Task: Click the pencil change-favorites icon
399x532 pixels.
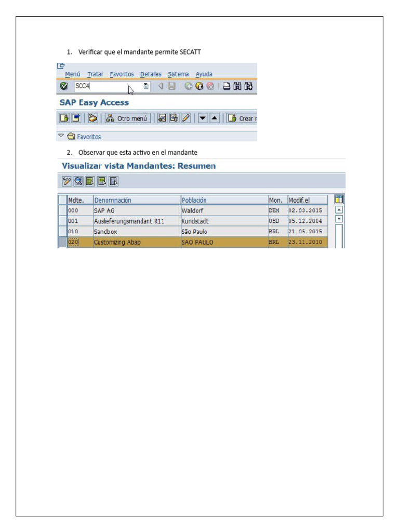Action: click(x=186, y=118)
